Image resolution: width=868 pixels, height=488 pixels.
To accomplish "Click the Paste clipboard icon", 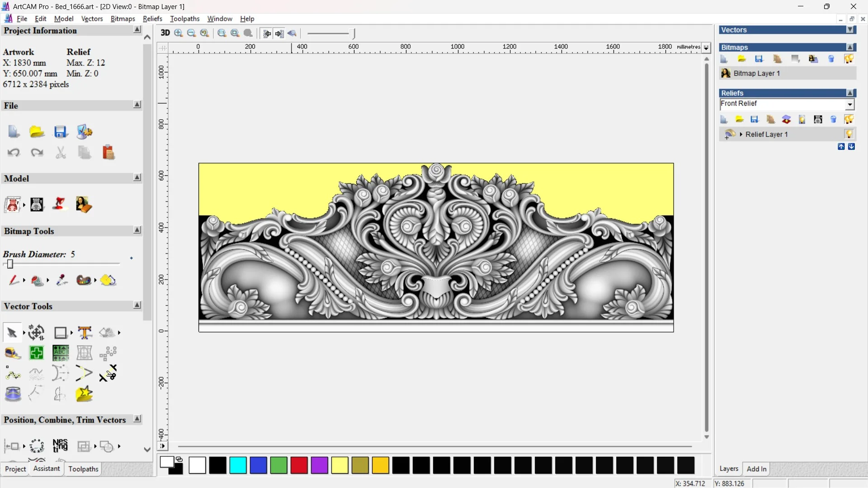I will pos(108,153).
